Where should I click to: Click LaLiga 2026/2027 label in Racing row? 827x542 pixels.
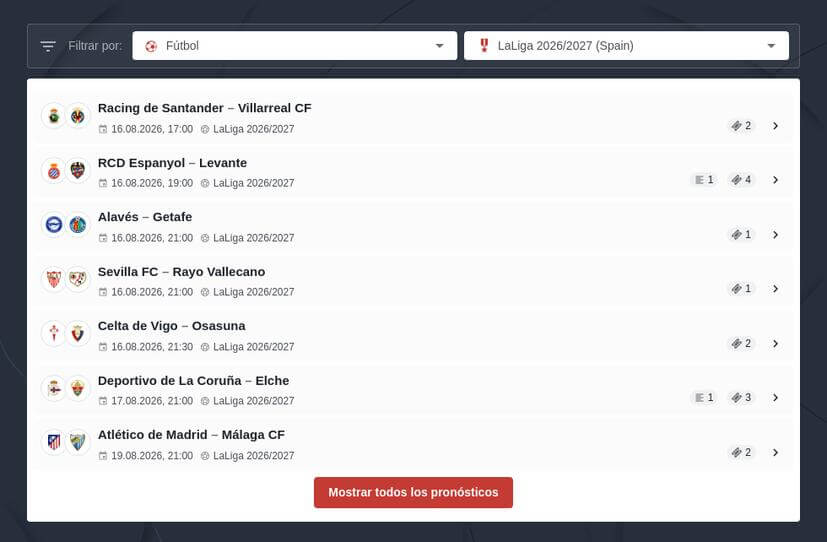[254, 129]
